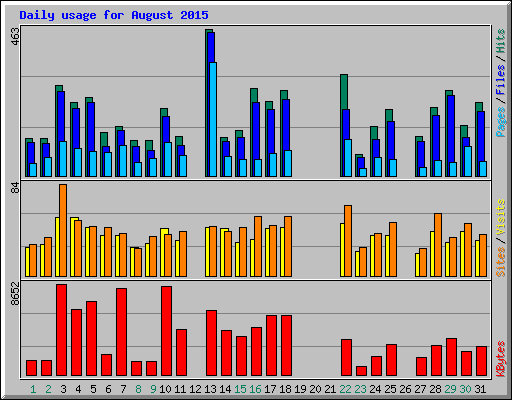Screen dimensions: 512x400
Task: Click day 18 on the x-axis
Action: point(285,389)
